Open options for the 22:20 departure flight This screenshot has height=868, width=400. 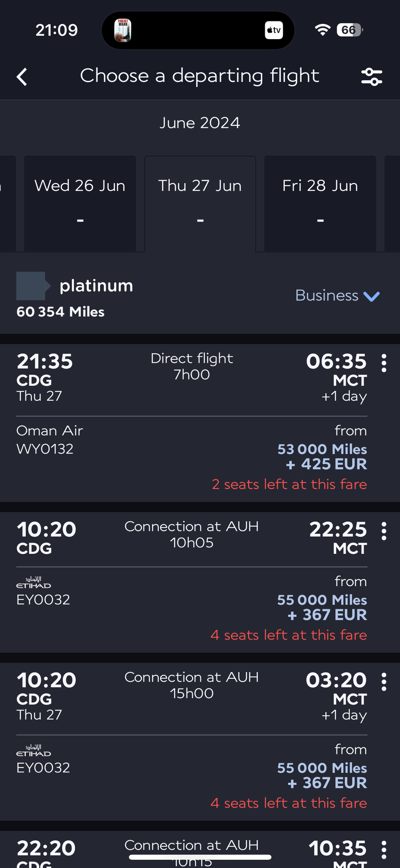[384, 850]
